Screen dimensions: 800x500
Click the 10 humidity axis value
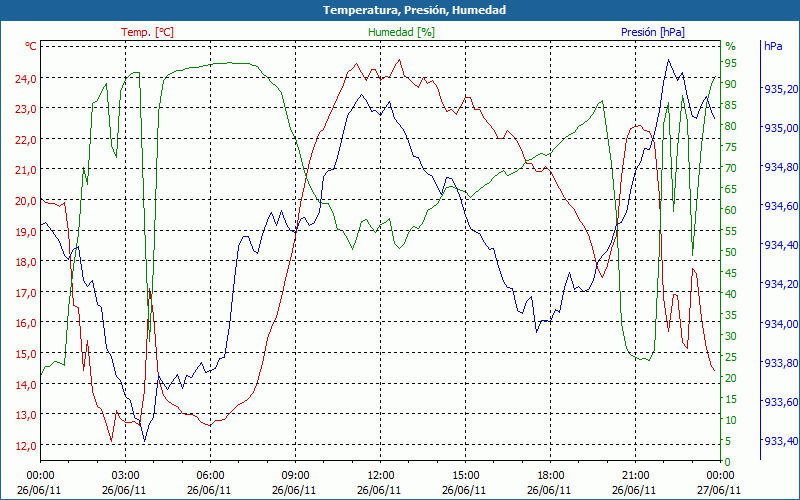(x=731, y=420)
